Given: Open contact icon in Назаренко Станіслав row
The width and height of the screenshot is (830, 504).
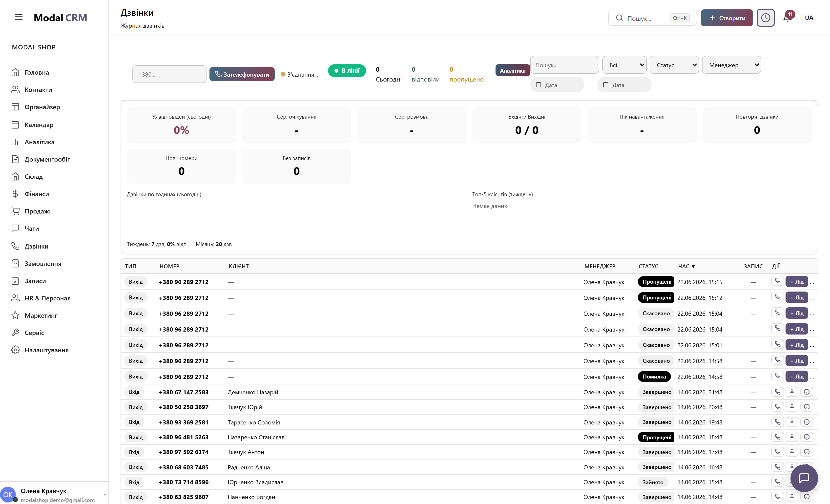Looking at the screenshot, I should [x=792, y=437].
